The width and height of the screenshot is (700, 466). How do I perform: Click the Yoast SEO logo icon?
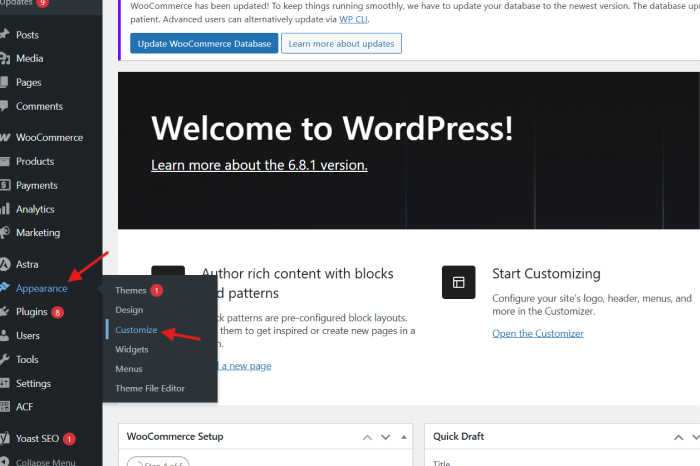coord(4,438)
